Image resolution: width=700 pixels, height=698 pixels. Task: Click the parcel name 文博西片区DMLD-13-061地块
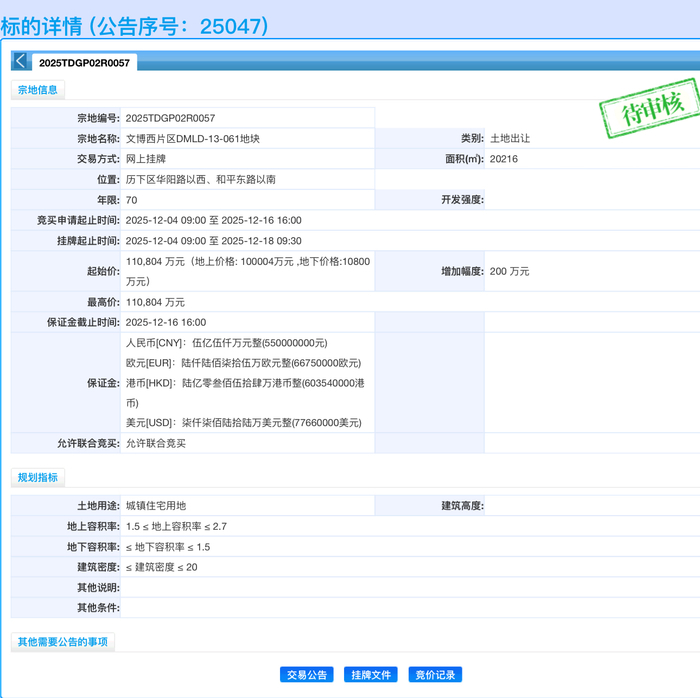click(193, 139)
